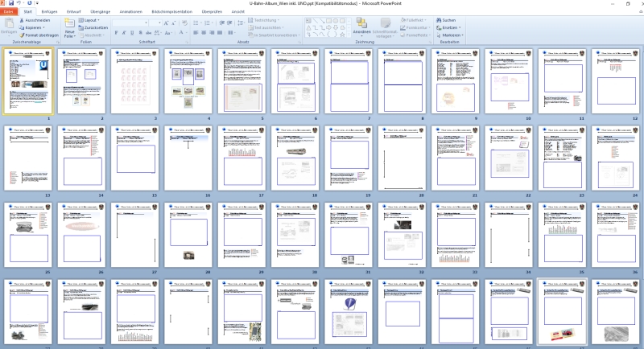
Task: Switch to the Einfügen ribbon tab
Action: 50,13
